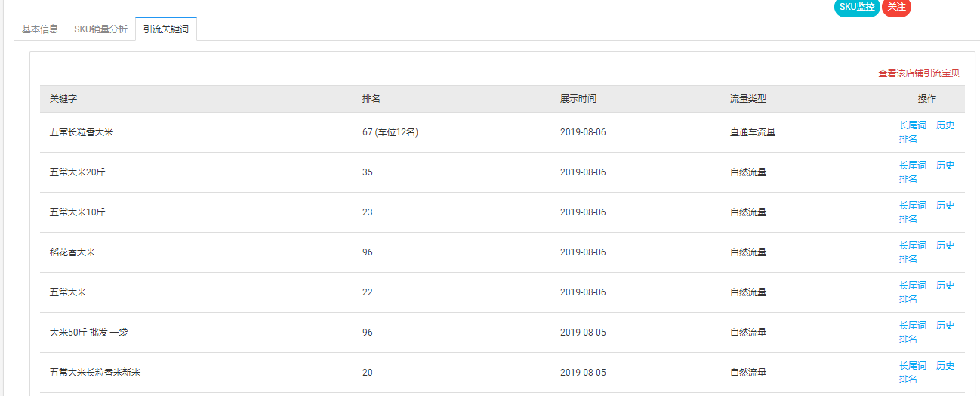Click the red 关注 button
The height and width of the screenshot is (396, 980).
pyautogui.click(x=896, y=7)
